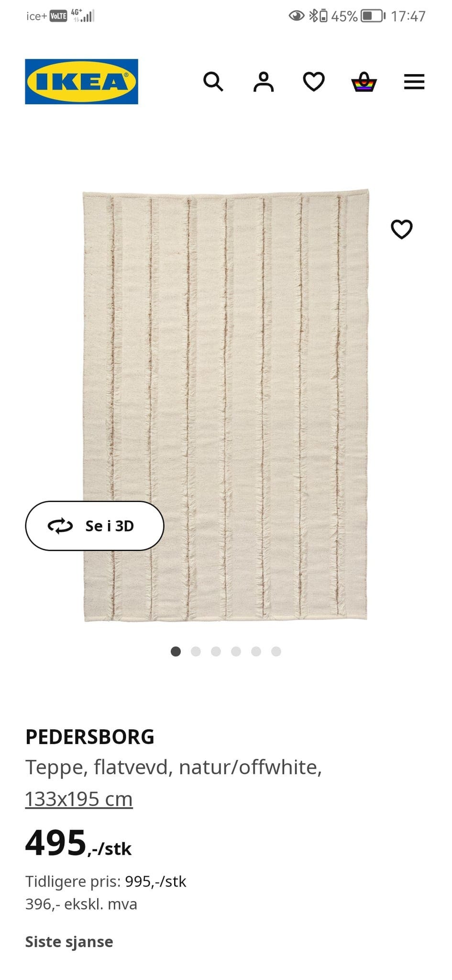Tap the Siste sjanse label
452x980 pixels.
tap(69, 942)
